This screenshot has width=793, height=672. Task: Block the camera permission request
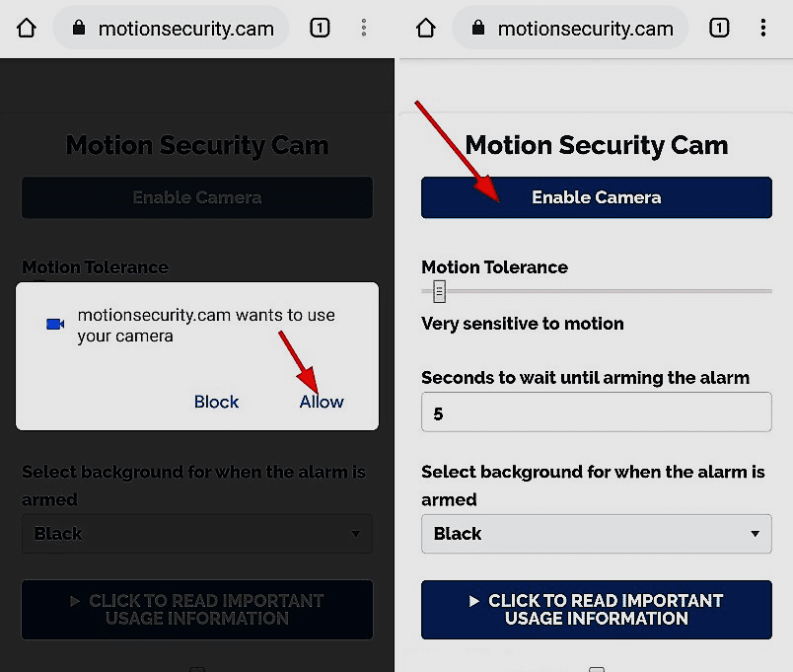tap(216, 402)
